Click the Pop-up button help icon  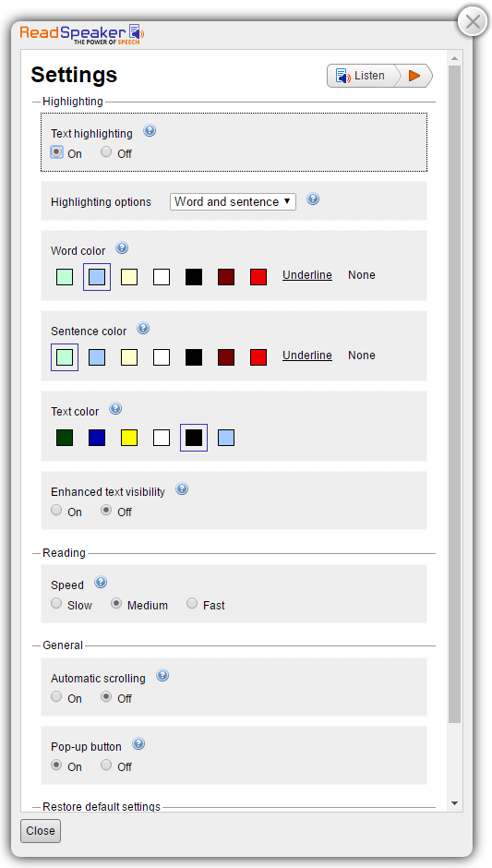point(138,744)
